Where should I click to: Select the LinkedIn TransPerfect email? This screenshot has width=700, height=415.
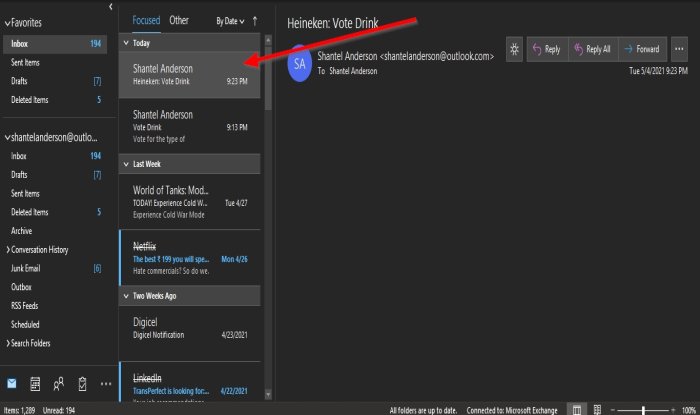[x=190, y=382]
